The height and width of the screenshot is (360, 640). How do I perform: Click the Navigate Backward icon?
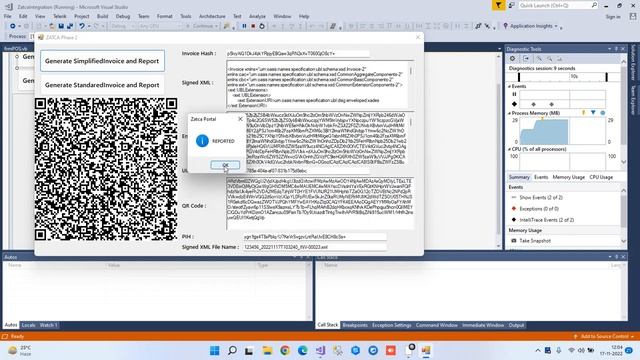pos(13,26)
